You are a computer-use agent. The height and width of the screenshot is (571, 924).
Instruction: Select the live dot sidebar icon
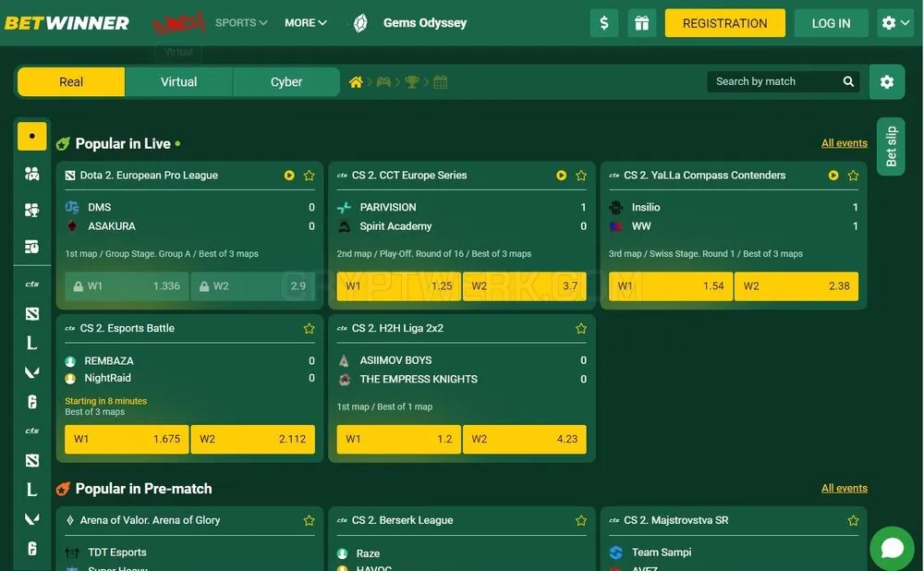[31, 136]
